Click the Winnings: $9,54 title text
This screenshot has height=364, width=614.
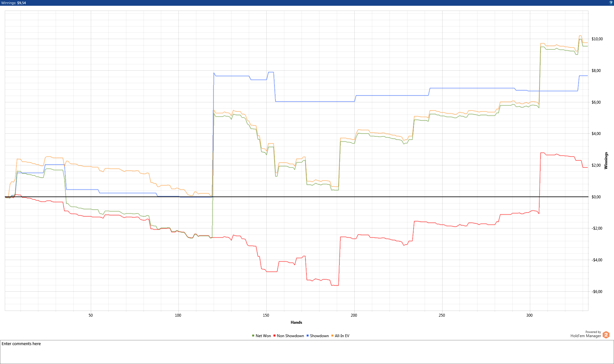click(13, 3)
